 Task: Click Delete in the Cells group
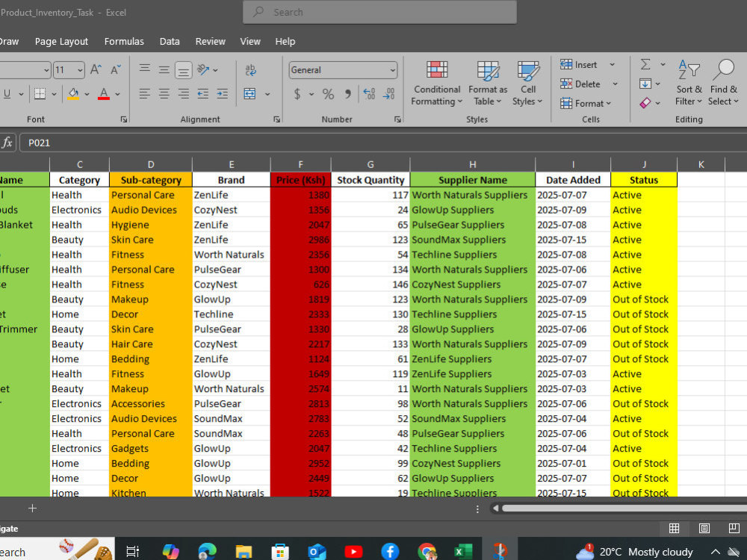(580, 84)
